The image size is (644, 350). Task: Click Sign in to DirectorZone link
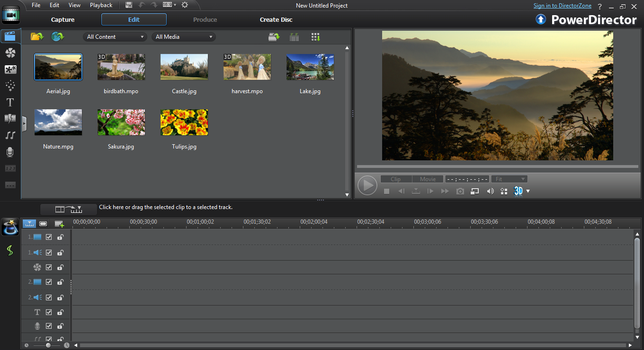click(x=562, y=6)
